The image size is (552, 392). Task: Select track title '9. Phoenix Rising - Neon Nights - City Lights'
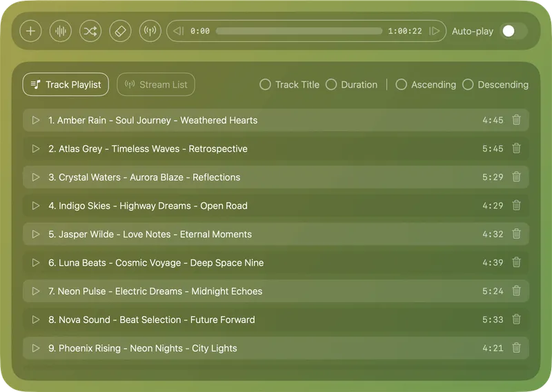coord(143,349)
